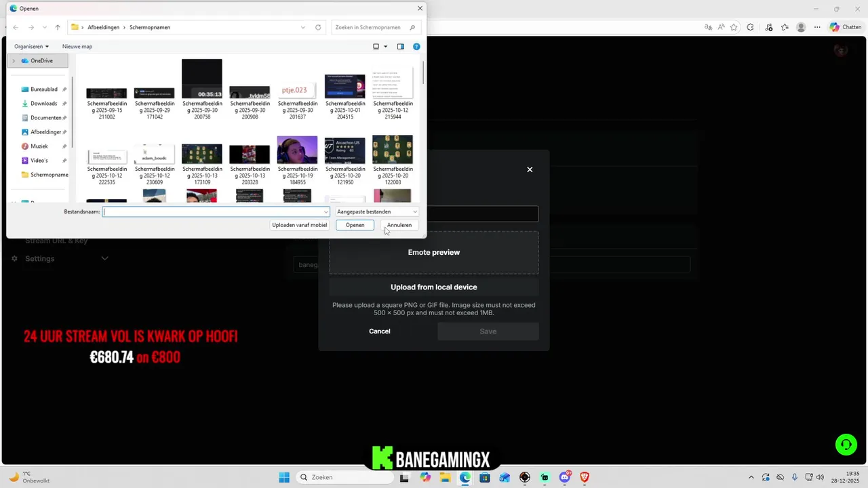Image resolution: width=868 pixels, height=488 pixels.
Task: Select Schermafbeelding 2025-09-30 201637 thumbnail
Action: (x=297, y=91)
